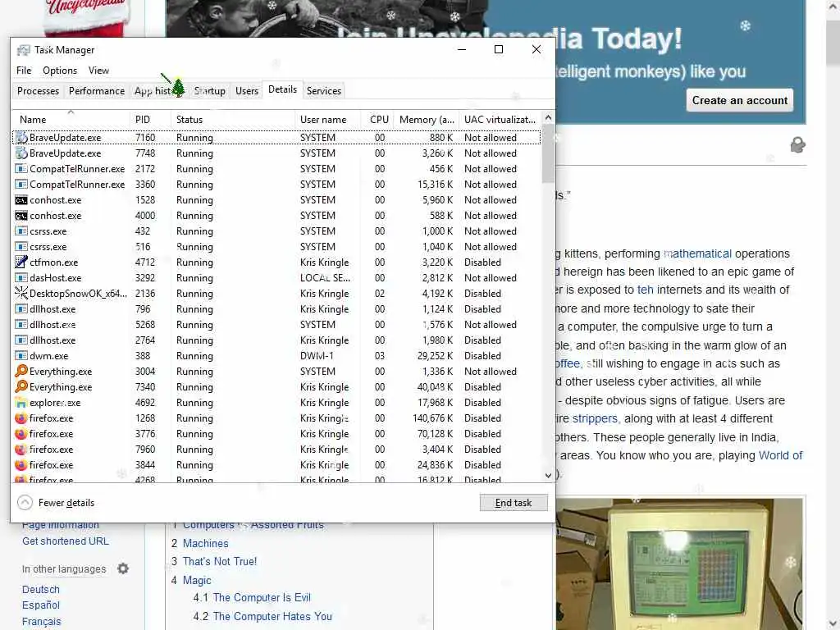The height and width of the screenshot is (630, 840).
Task: Open the Get shortened URL link
Action: click(x=66, y=541)
